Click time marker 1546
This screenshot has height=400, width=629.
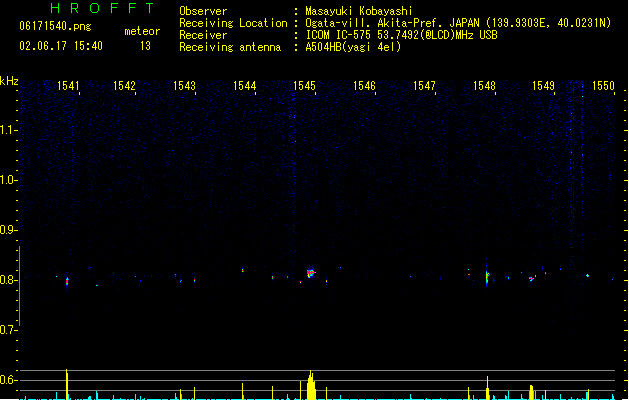click(364, 86)
